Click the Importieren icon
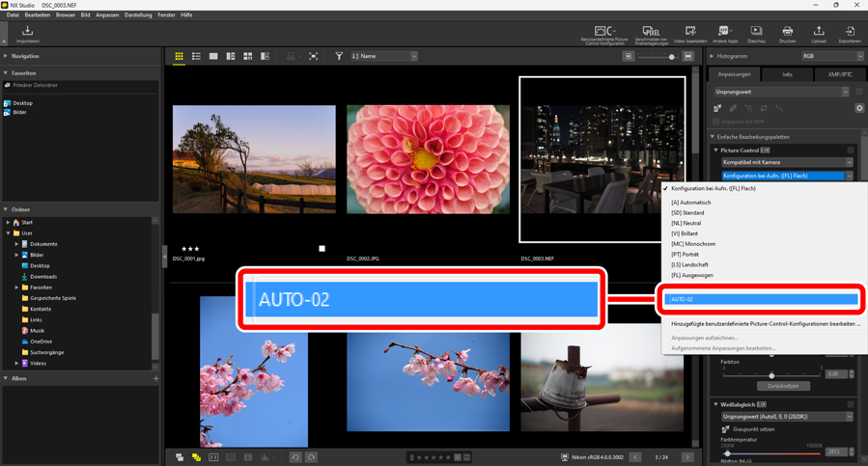868x466 pixels. (x=28, y=33)
